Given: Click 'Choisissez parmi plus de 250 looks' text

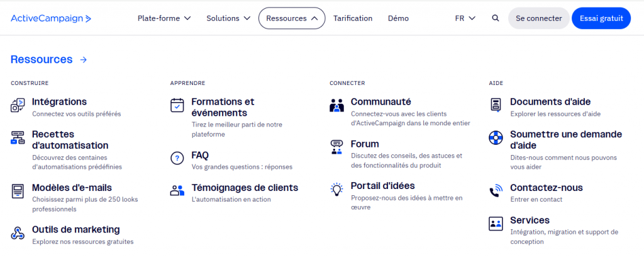Looking at the screenshot, I should click(x=85, y=200).
